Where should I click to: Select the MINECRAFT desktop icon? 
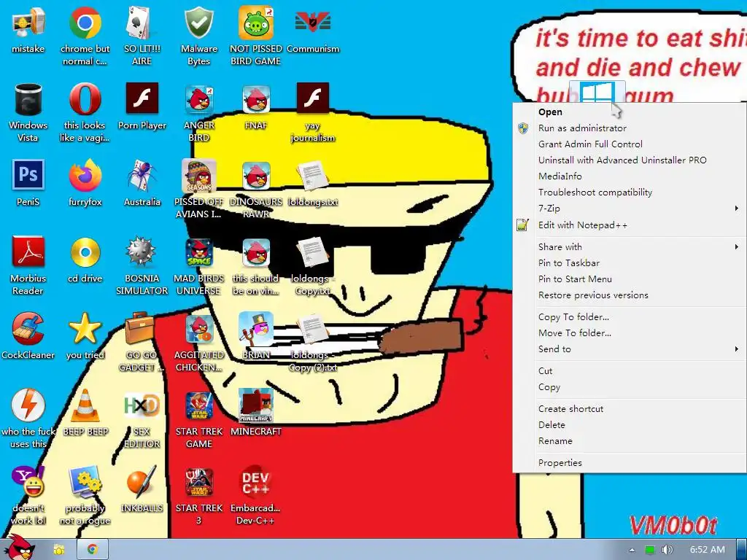pos(256,405)
